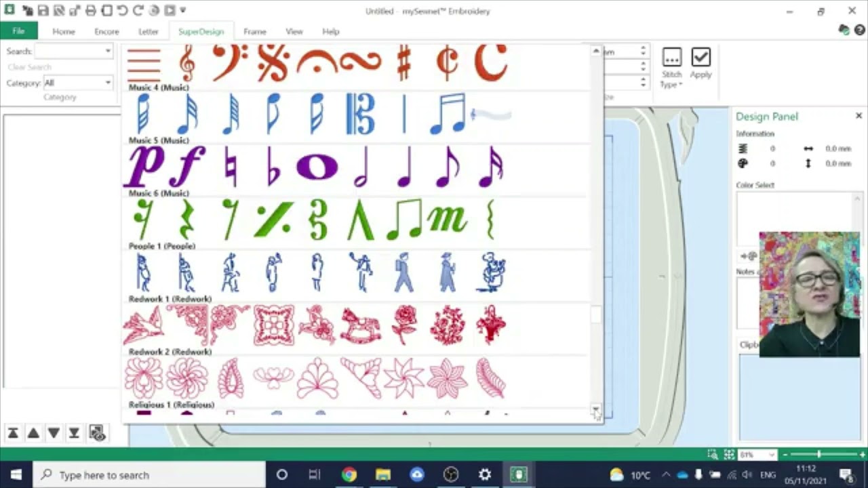
Task: Select the green letter 'm' music design
Action: tap(447, 220)
